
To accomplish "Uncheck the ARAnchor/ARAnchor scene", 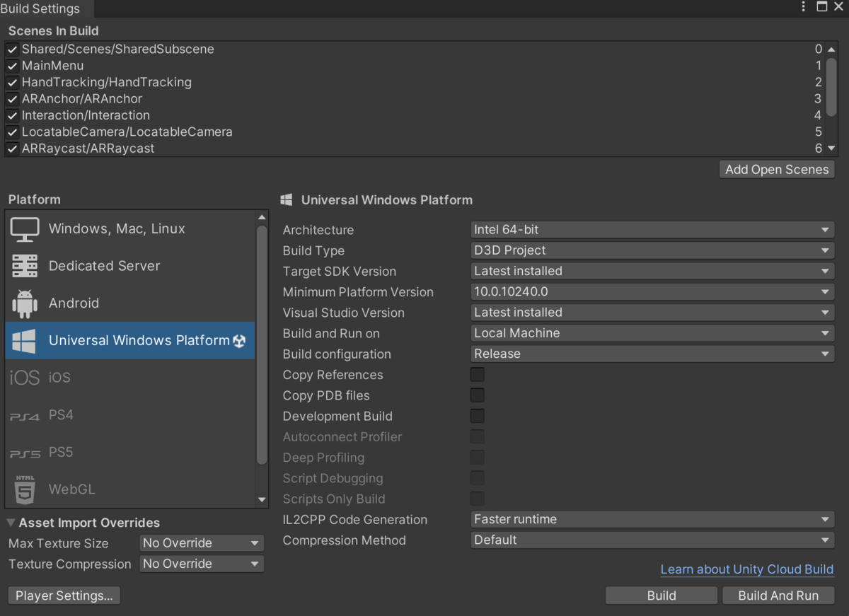I will (12, 99).
